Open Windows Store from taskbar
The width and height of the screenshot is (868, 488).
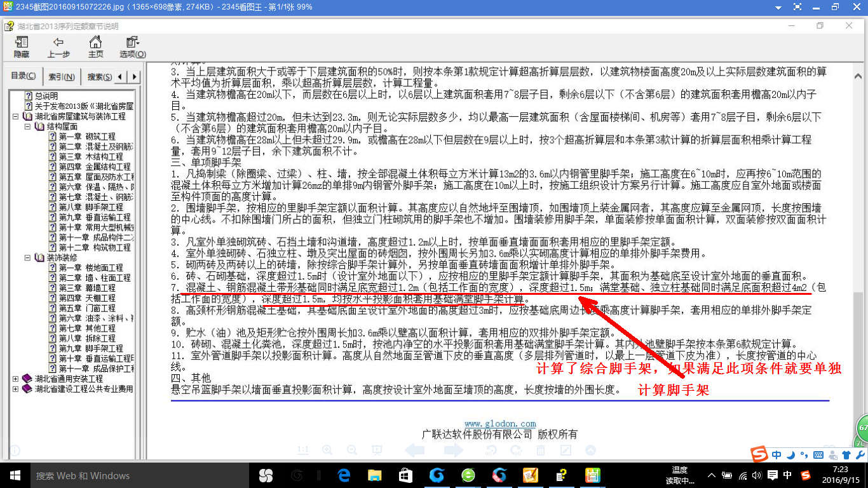coord(405,475)
